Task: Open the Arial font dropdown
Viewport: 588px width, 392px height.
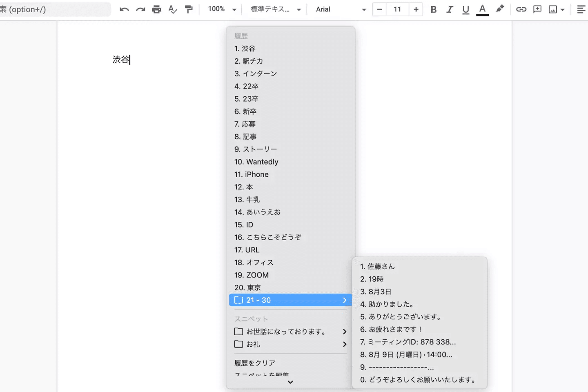Action: [341, 9]
